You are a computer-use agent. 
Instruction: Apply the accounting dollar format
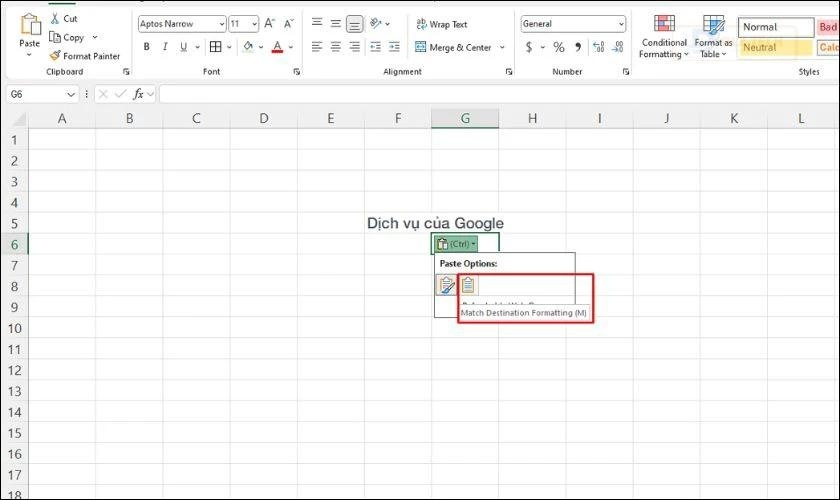(529, 47)
